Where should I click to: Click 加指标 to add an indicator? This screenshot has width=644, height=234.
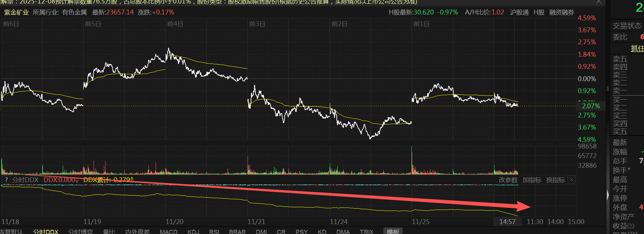[532, 180]
